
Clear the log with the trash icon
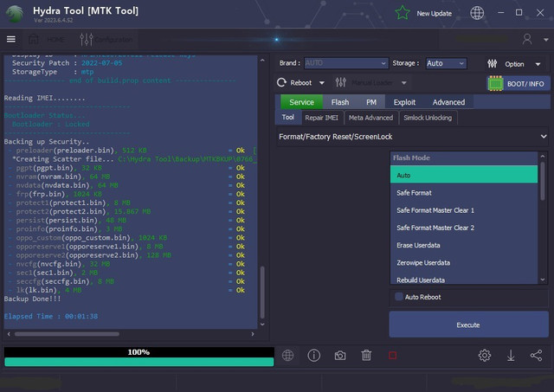366,356
